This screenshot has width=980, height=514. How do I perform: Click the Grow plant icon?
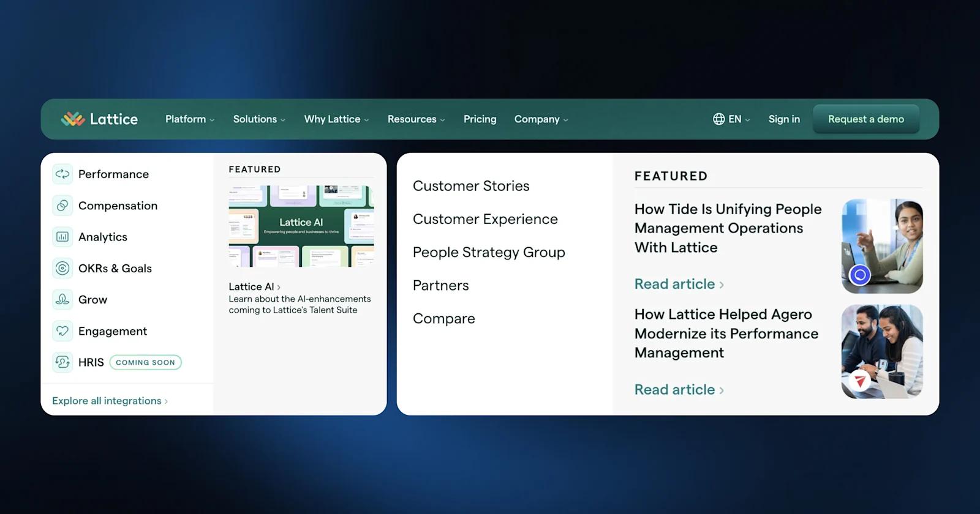point(62,300)
